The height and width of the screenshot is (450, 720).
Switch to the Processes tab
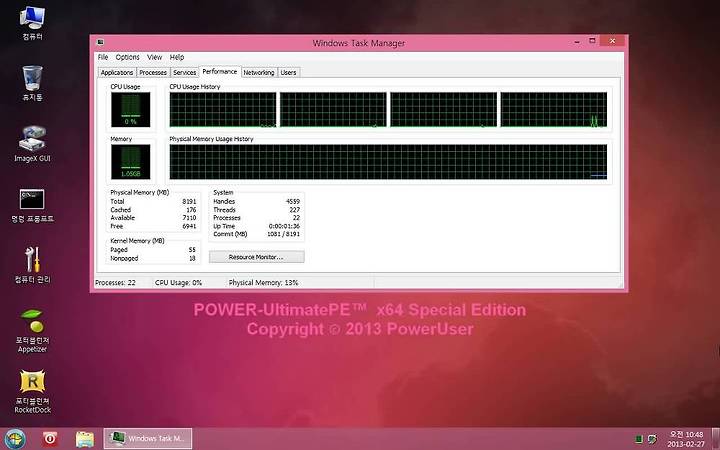tap(153, 73)
